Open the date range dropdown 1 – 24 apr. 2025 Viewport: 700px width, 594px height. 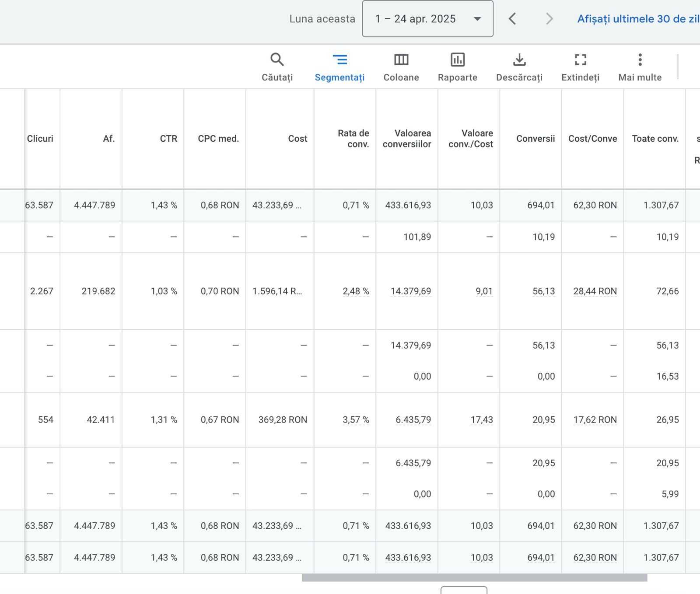(x=428, y=19)
